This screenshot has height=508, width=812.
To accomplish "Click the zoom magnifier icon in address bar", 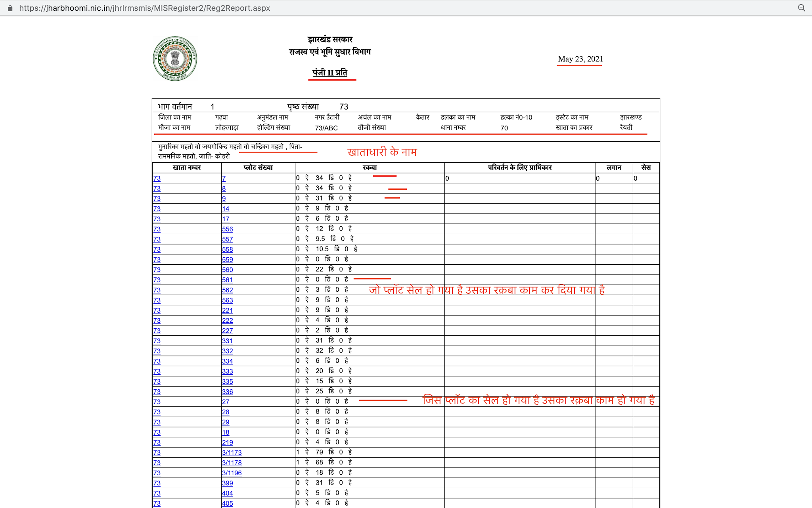I will tap(801, 8).
